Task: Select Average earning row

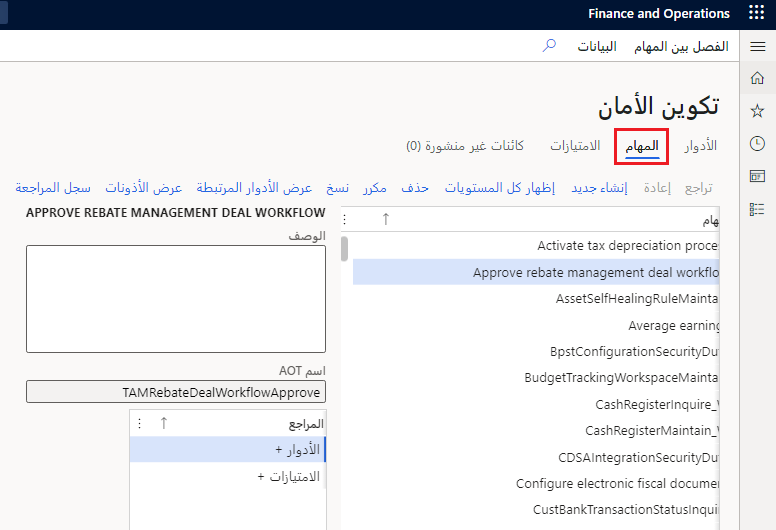Action: [x=536, y=325]
